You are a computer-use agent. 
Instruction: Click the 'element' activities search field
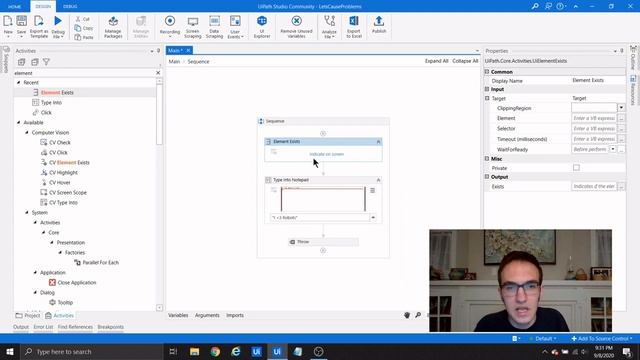tap(84, 73)
